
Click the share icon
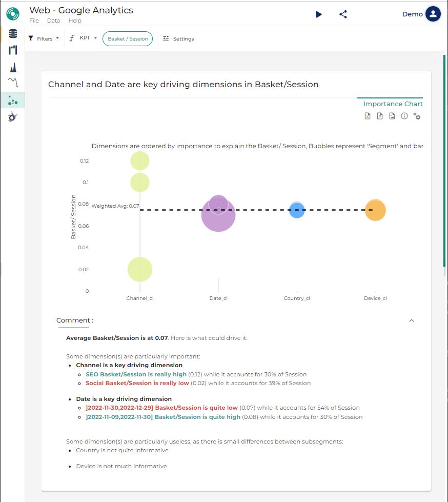343,14
